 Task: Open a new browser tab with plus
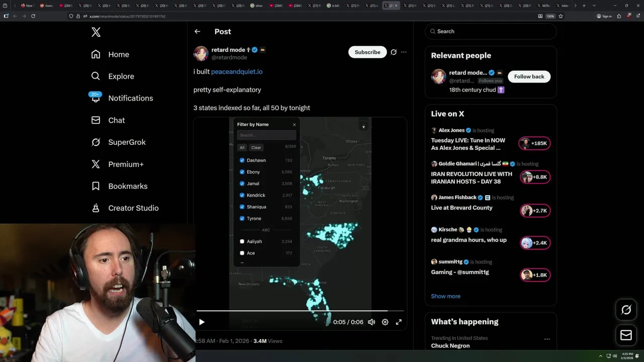point(584,6)
